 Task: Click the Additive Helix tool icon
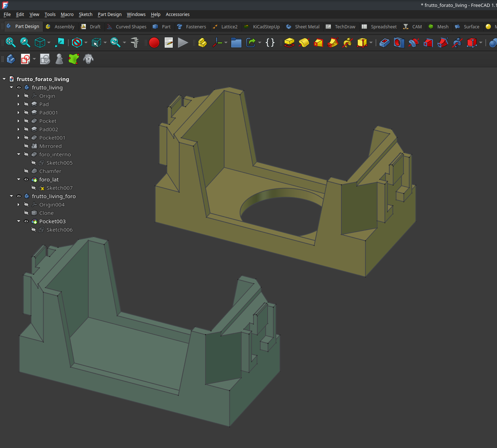point(348,43)
